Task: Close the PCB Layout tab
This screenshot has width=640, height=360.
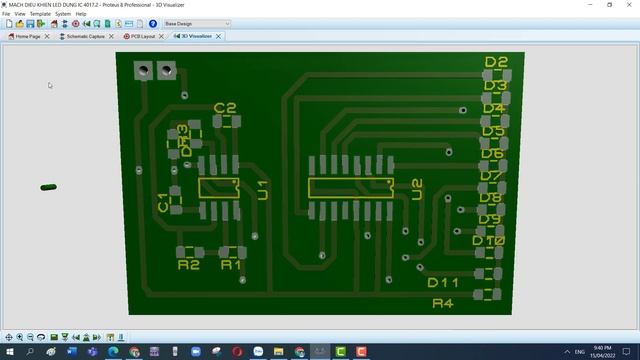Action: coord(161,36)
